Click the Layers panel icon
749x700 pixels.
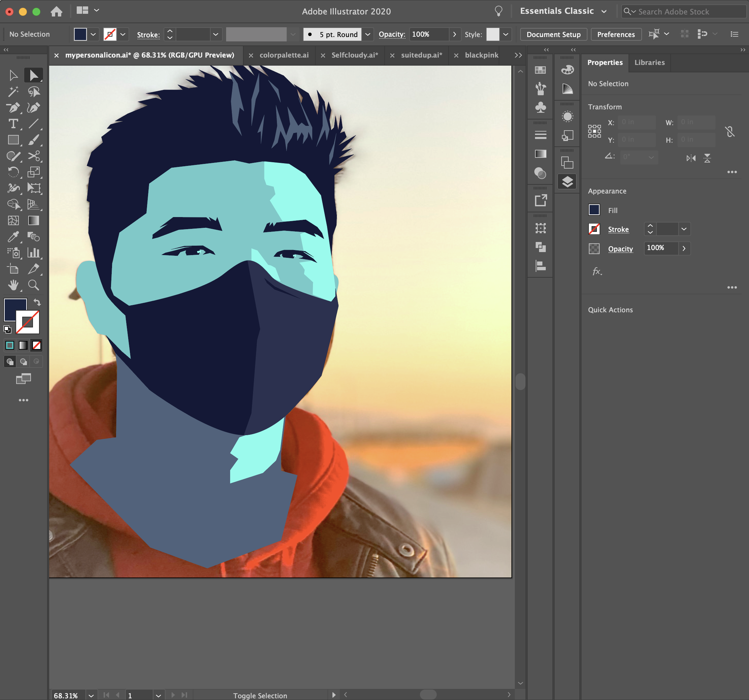click(567, 182)
